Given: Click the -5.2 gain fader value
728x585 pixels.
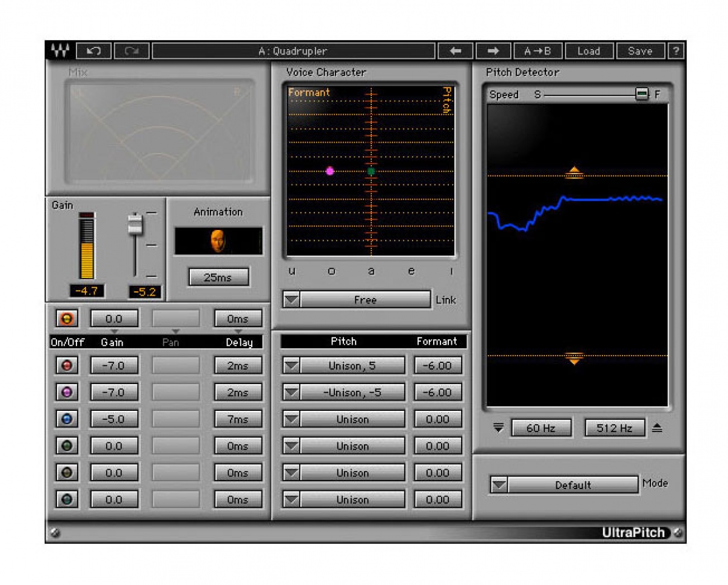Looking at the screenshot, I should click(144, 292).
